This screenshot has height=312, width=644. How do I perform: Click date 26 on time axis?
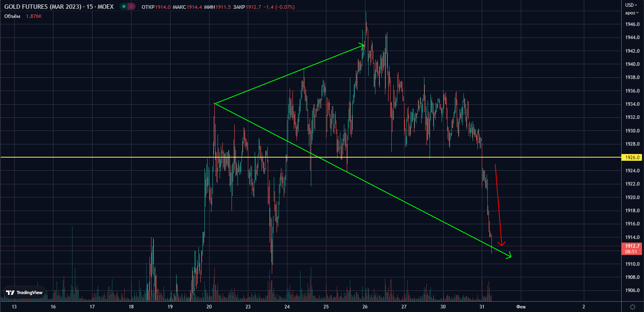point(365,307)
